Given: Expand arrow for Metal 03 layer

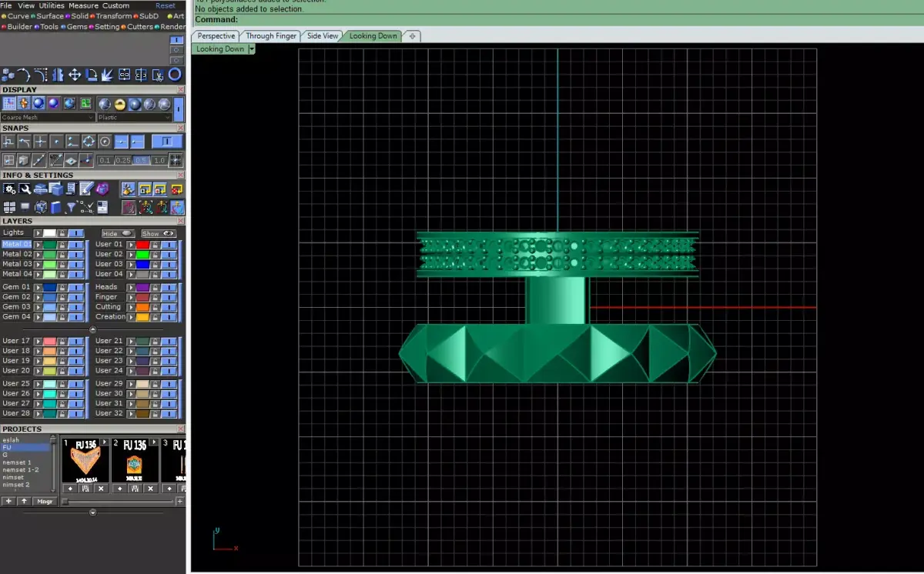Looking at the screenshot, I should pyautogui.click(x=38, y=265).
